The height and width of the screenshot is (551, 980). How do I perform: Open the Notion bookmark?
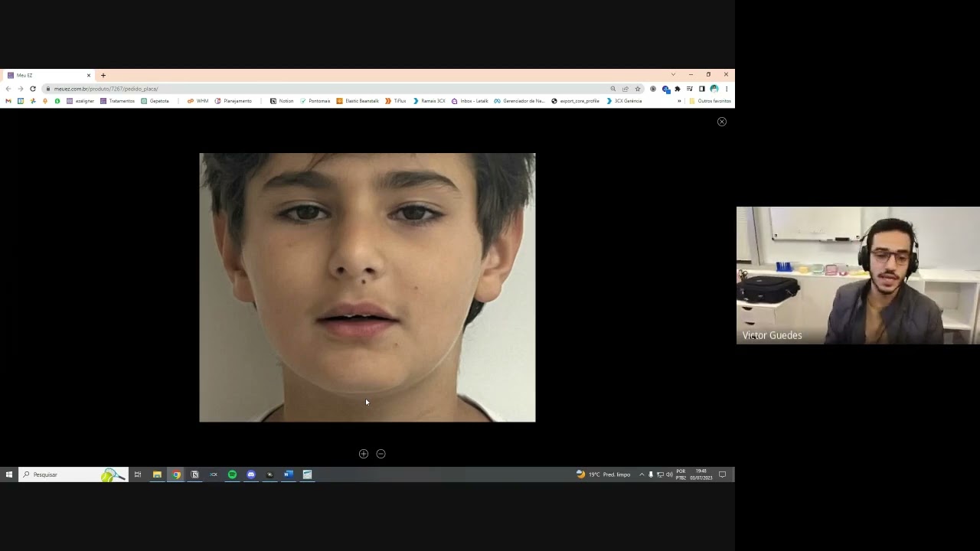coord(282,101)
